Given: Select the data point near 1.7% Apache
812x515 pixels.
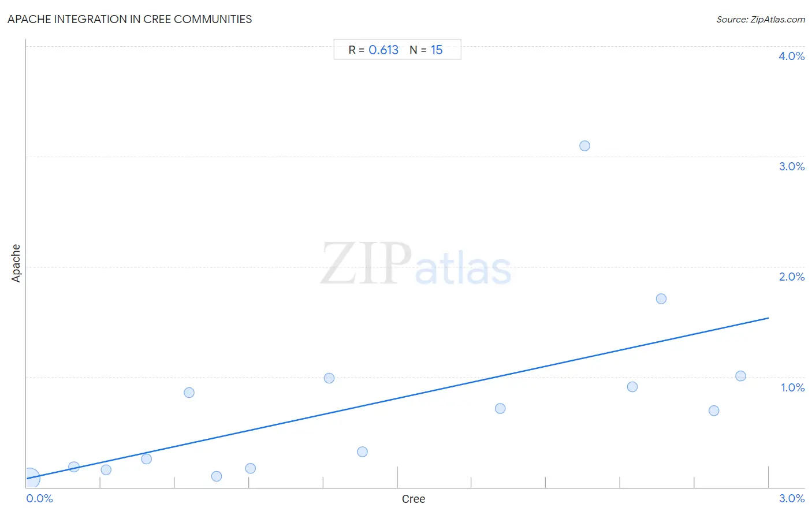Looking at the screenshot, I should click(x=661, y=298).
